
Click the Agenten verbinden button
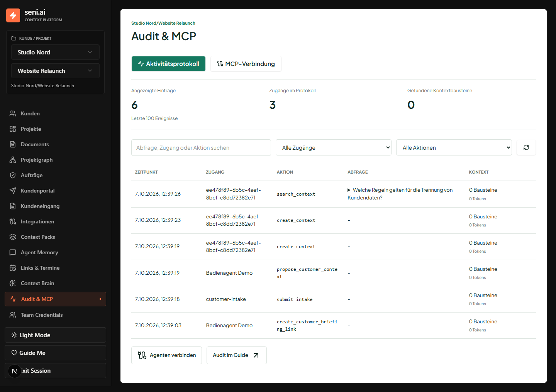click(x=166, y=355)
